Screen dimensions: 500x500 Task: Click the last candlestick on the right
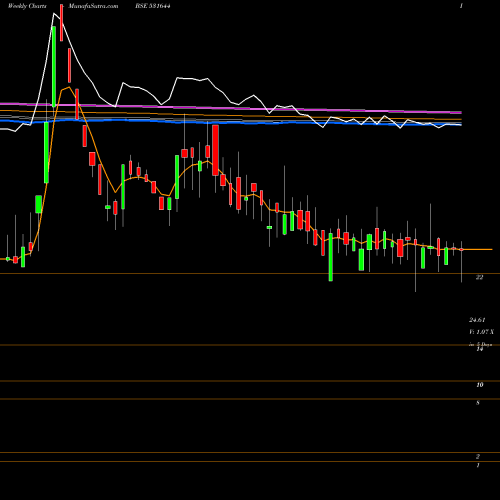coord(462,249)
